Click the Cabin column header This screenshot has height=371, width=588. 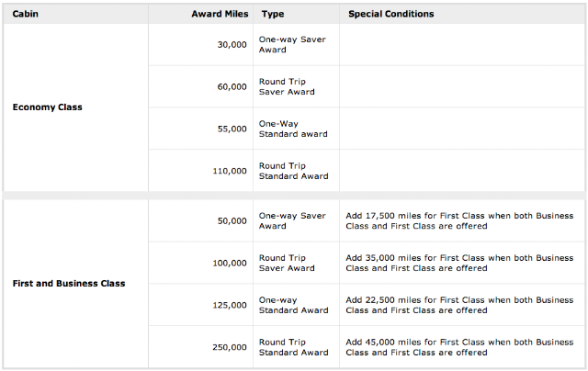25,15
